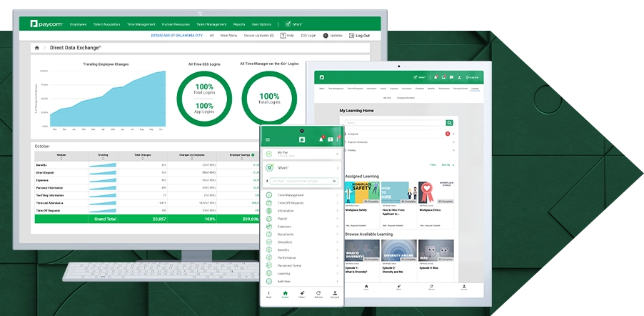Click the tablet Search input field

395,123
